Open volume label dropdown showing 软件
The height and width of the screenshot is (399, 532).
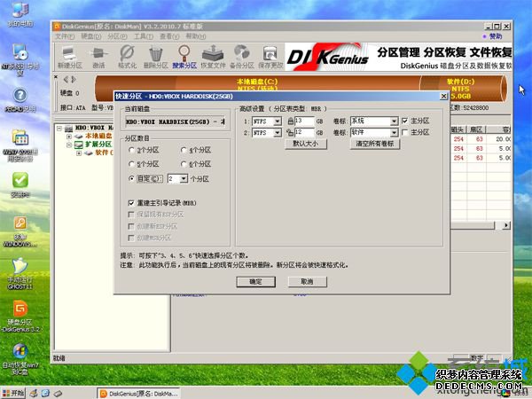click(x=394, y=132)
